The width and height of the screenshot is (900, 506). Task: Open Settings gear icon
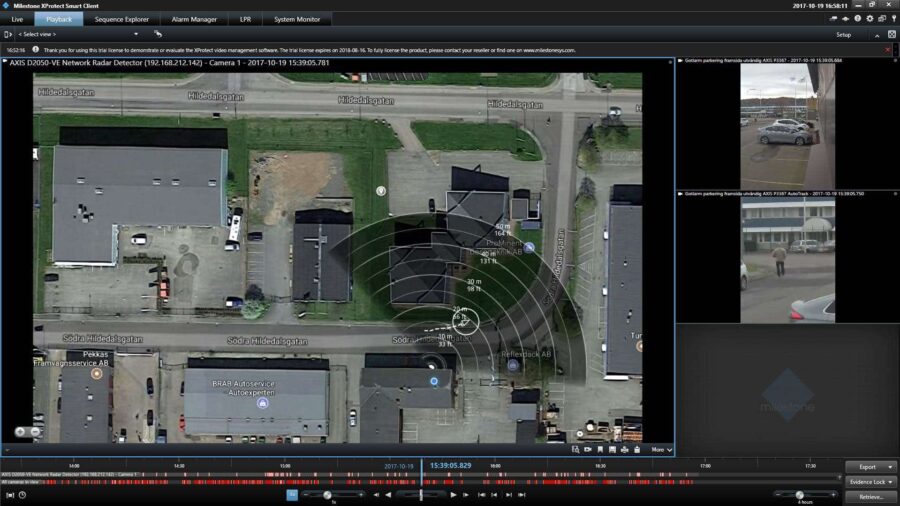(870, 19)
